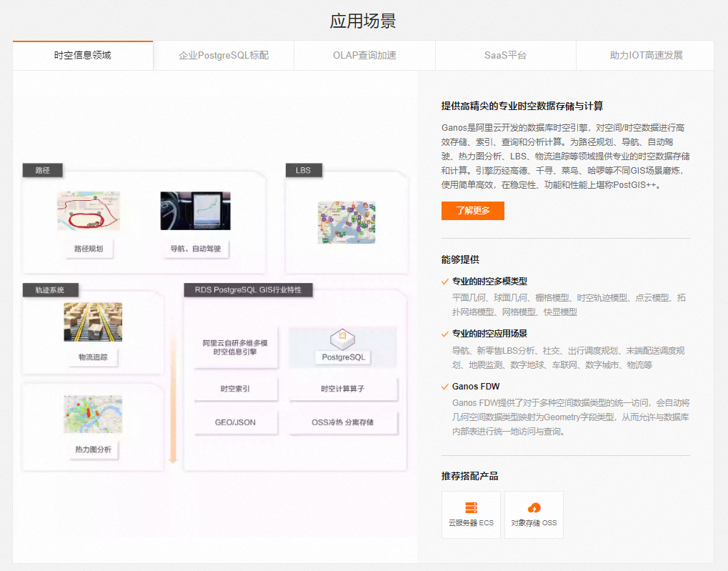Open 对象存储 OSS product card
728x571 pixels.
[534, 515]
